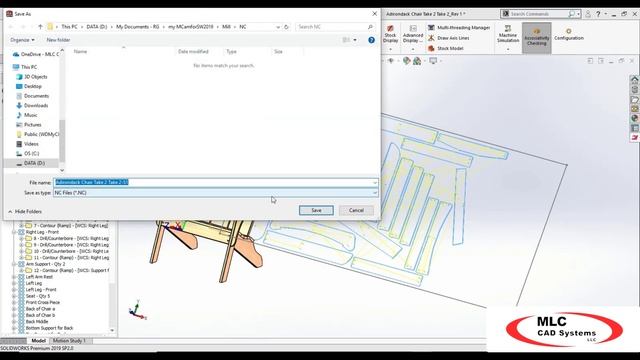Select OneDrive - MLC in the navigation pane
This screenshot has height=360, width=640.
coord(36,54)
